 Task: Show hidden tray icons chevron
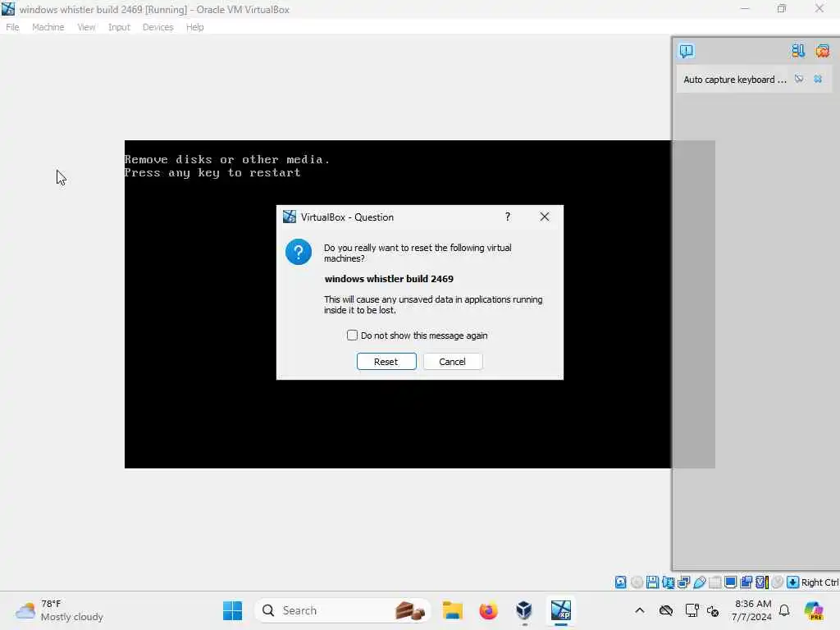coord(640,610)
